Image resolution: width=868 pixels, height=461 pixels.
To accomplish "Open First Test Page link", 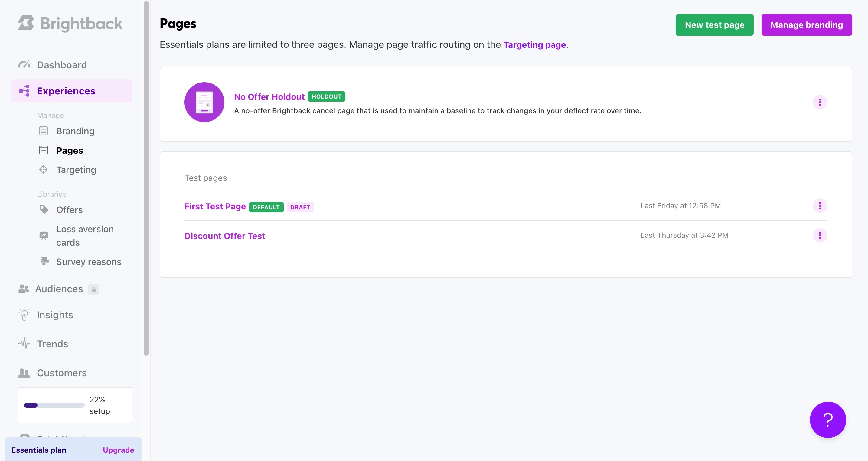I will [x=215, y=206].
